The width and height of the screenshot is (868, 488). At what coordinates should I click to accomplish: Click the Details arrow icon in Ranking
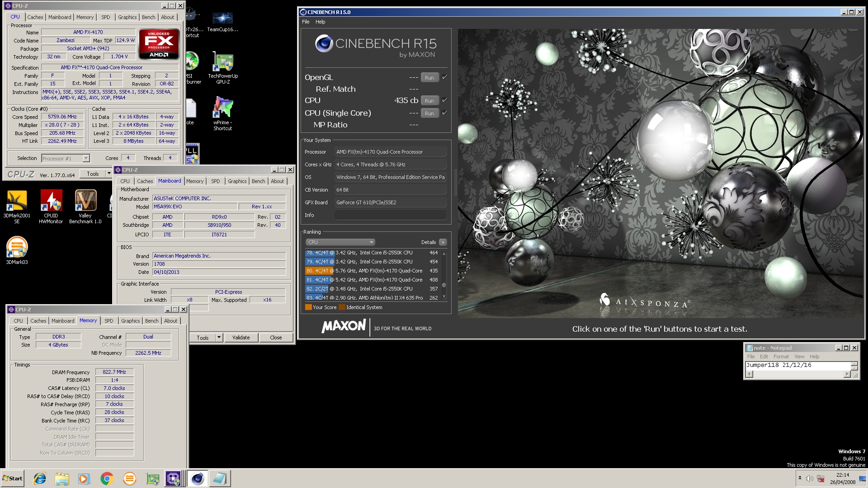click(443, 242)
